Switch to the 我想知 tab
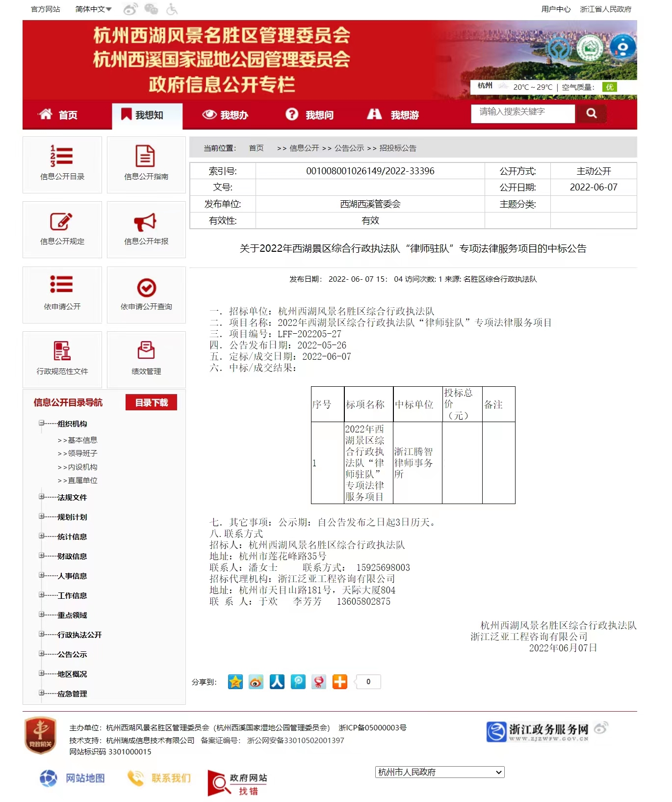 (147, 115)
